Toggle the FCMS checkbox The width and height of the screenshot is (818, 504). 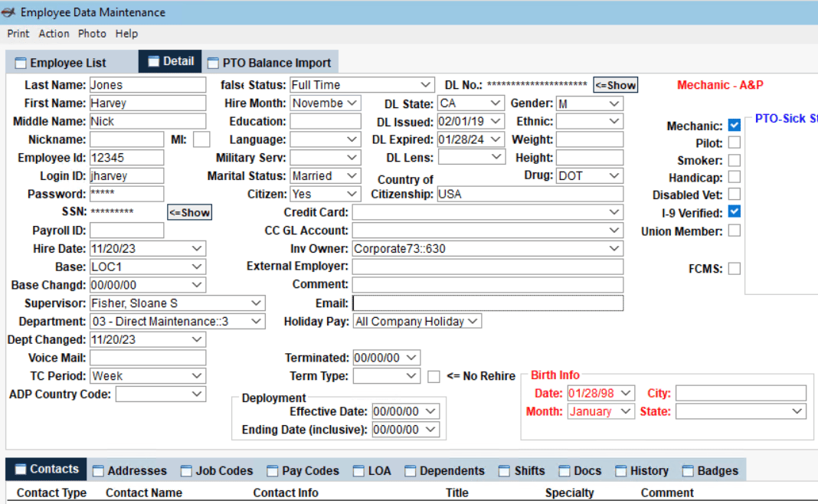tap(734, 268)
